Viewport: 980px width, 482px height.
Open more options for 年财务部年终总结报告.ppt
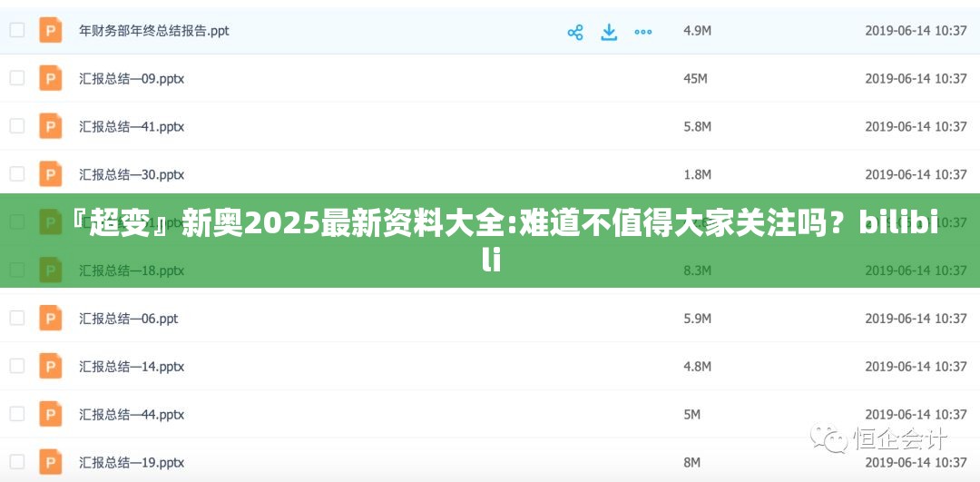tap(643, 32)
